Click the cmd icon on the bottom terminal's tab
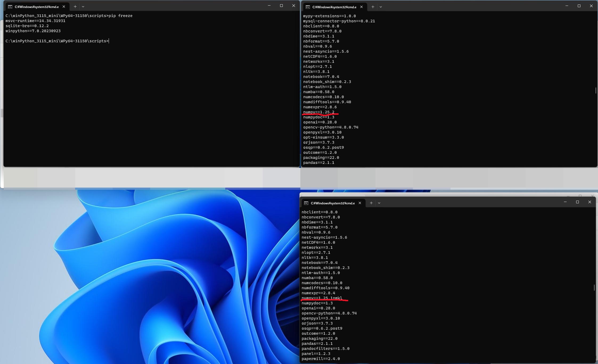Viewport: 598px width, 364px height. click(x=306, y=203)
